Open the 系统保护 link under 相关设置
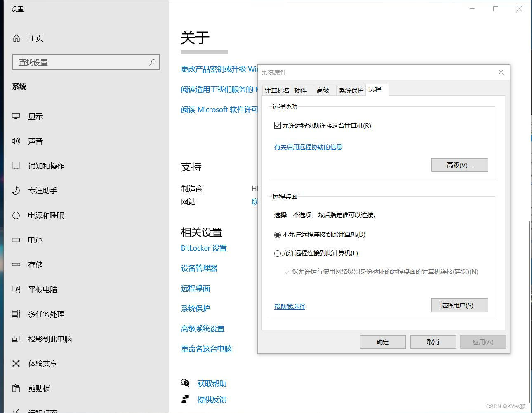 pos(195,308)
